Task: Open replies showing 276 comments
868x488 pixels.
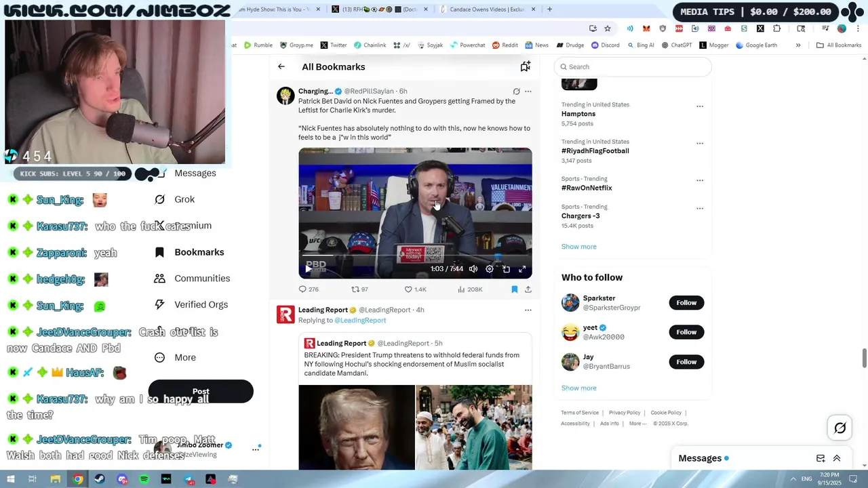Action: pyautogui.click(x=309, y=289)
